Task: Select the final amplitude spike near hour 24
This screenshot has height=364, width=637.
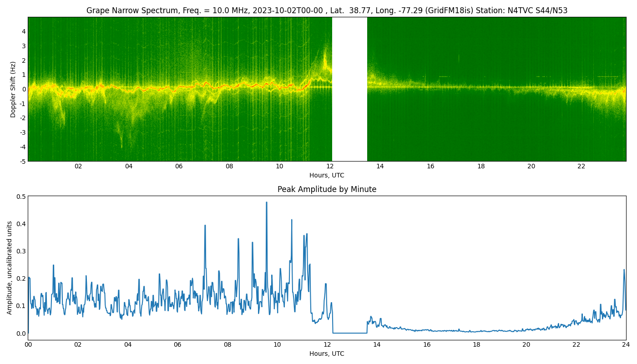Action: coord(624,270)
